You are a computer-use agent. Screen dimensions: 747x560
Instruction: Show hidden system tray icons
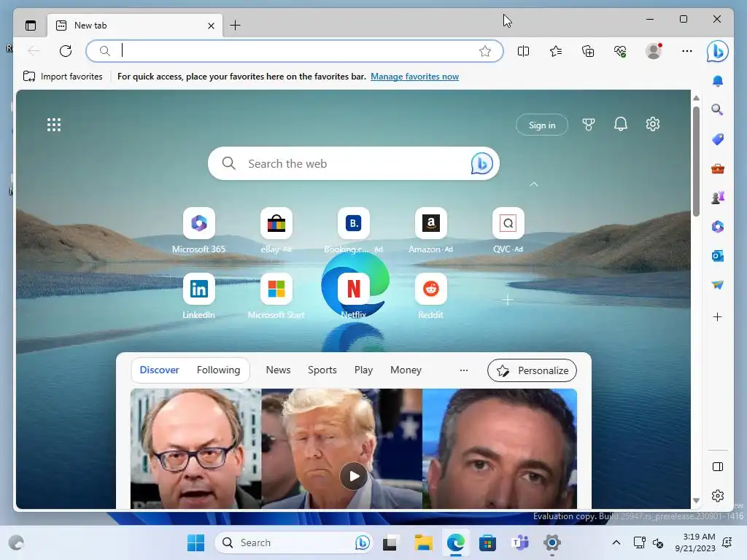click(x=616, y=542)
